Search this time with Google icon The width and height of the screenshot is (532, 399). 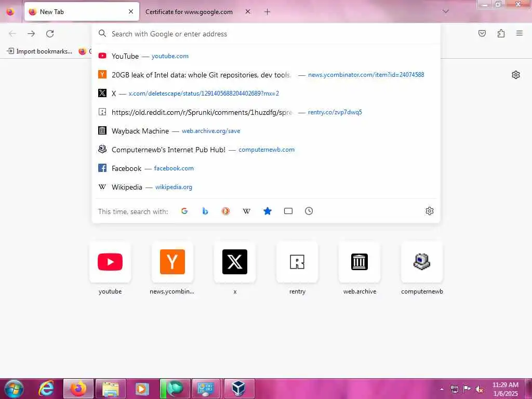pyautogui.click(x=184, y=211)
